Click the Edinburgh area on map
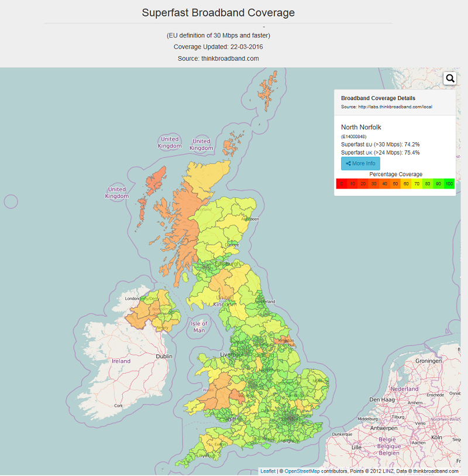 click(227, 264)
